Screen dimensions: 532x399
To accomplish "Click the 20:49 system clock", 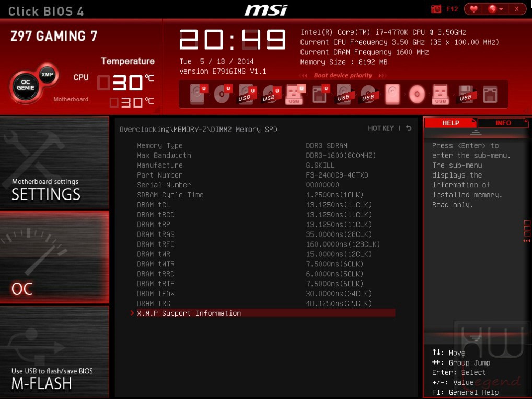I will tap(233, 40).
